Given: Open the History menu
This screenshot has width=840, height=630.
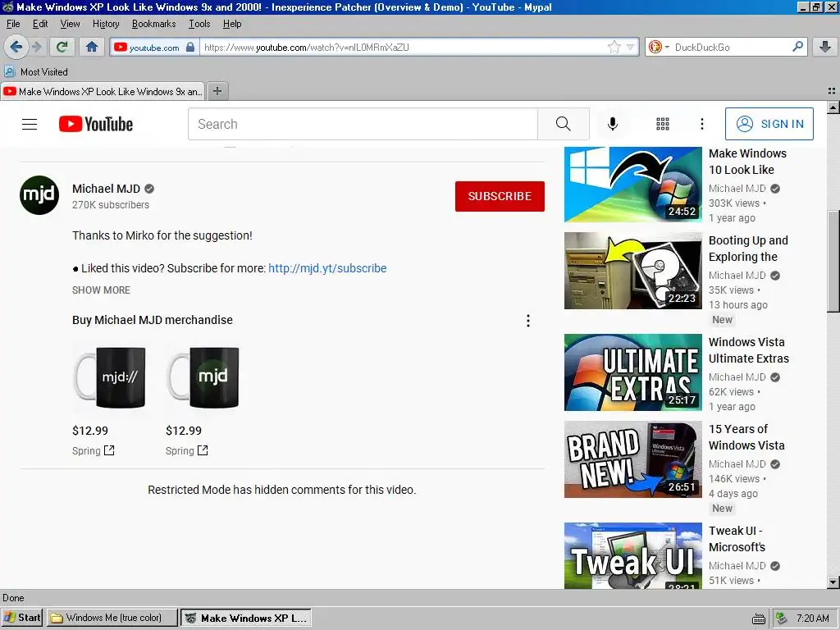Looking at the screenshot, I should 106,24.
